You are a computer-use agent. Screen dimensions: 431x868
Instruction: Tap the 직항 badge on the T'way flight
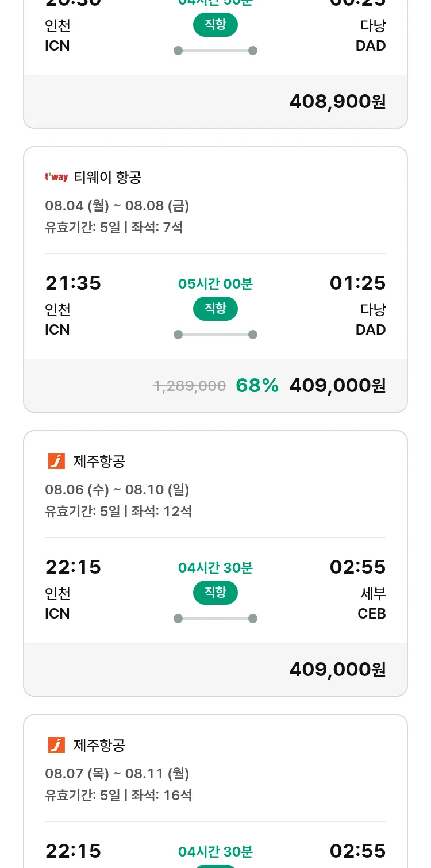tap(215, 309)
